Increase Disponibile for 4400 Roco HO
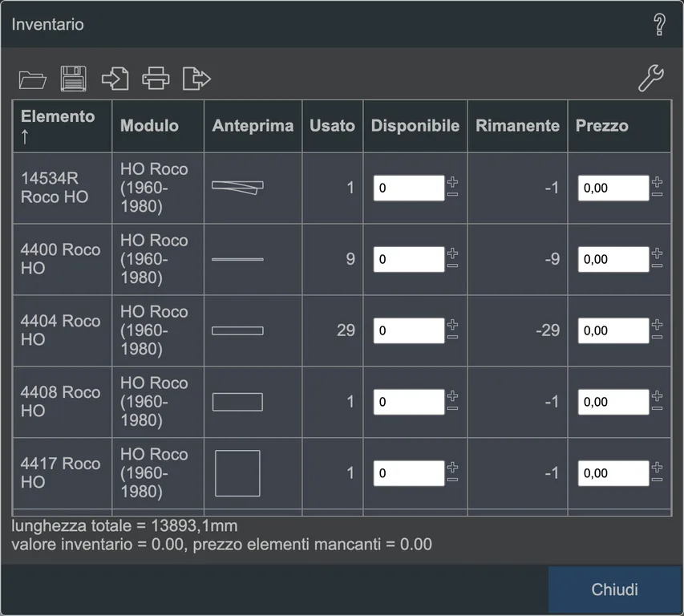Viewport: 684px width, 616px height. point(452,253)
